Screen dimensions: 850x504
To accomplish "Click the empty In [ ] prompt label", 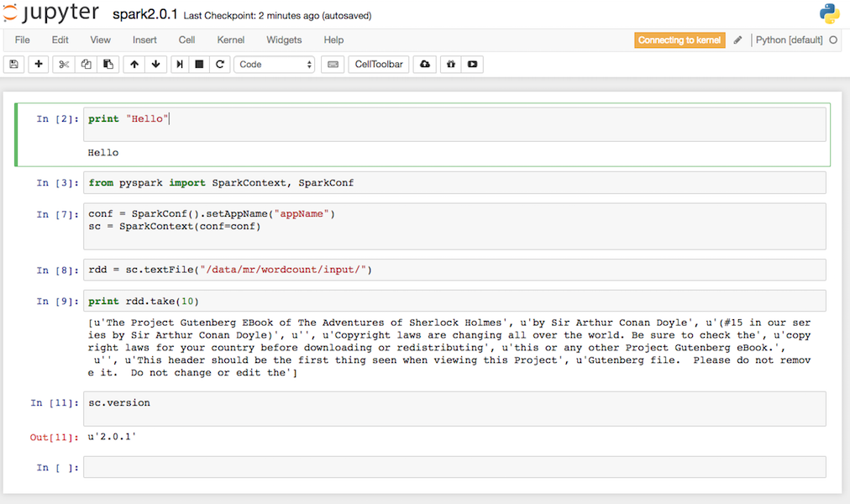I will pyautogui.click(x=57, y=468).
